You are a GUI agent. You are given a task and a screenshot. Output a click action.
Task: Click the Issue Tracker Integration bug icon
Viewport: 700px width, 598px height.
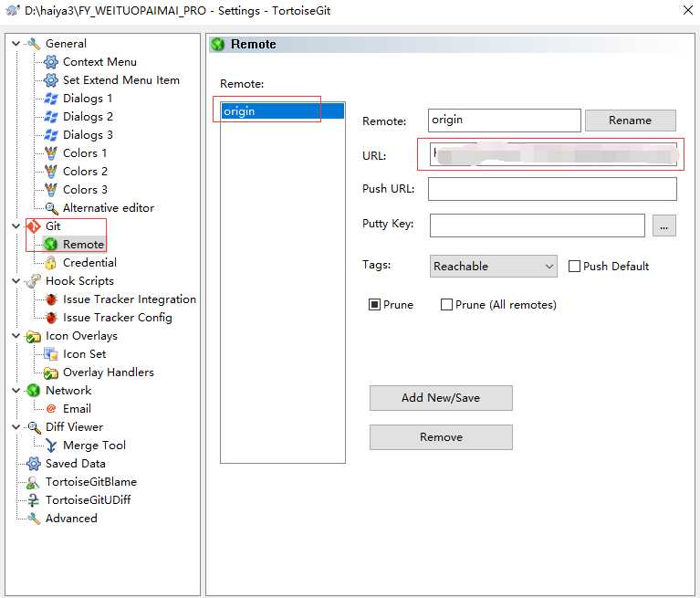pyautogui.click(x=51, y=299)
